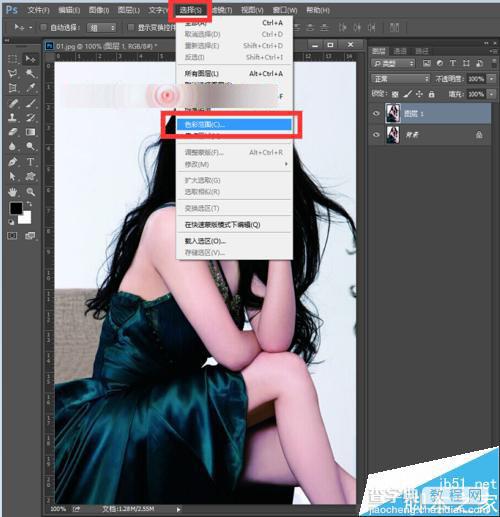Open the auto-select 组 dropdown
This screenshot has width=500, height=517.
[101, 28]
